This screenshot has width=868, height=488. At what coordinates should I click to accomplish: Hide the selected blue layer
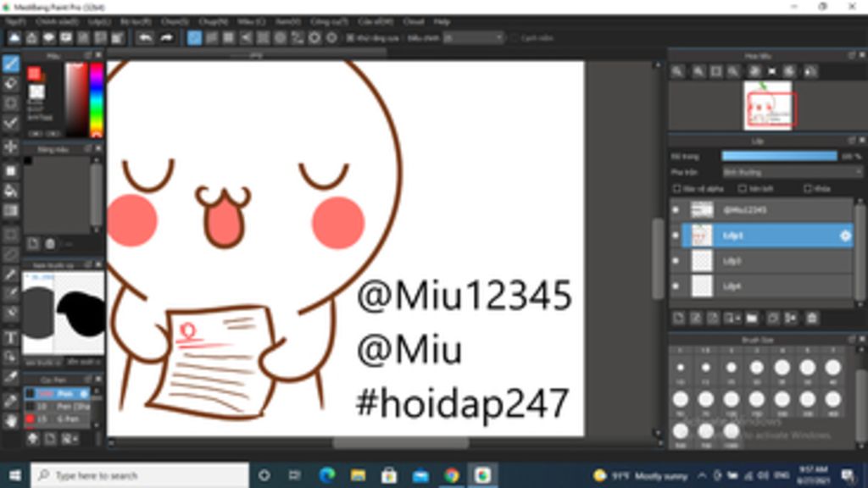point(676,236)
